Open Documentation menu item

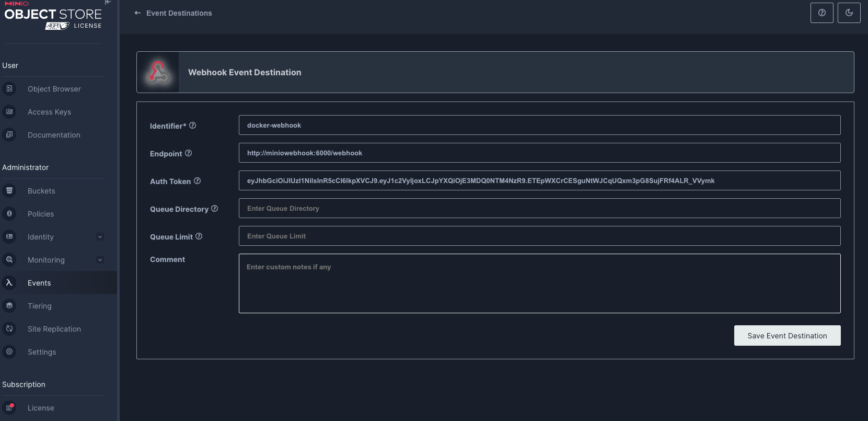click(x=54, y=135)
